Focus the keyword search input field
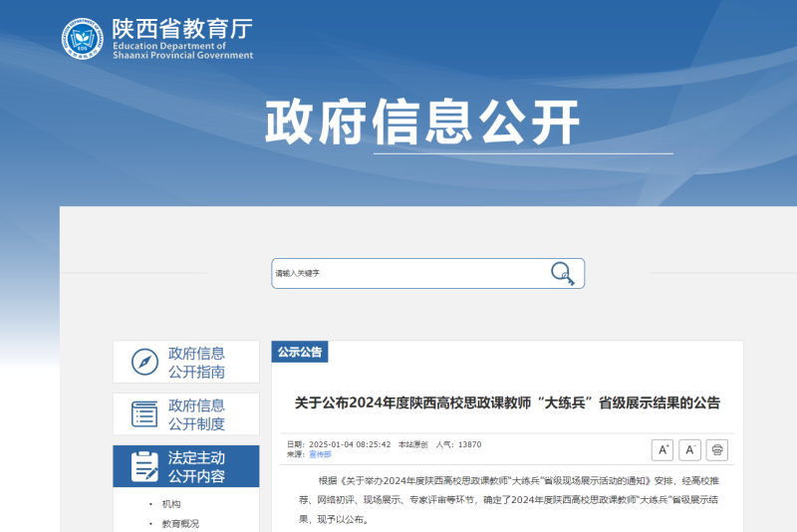This screenshot has width=797, height=532. pos(408,273)
